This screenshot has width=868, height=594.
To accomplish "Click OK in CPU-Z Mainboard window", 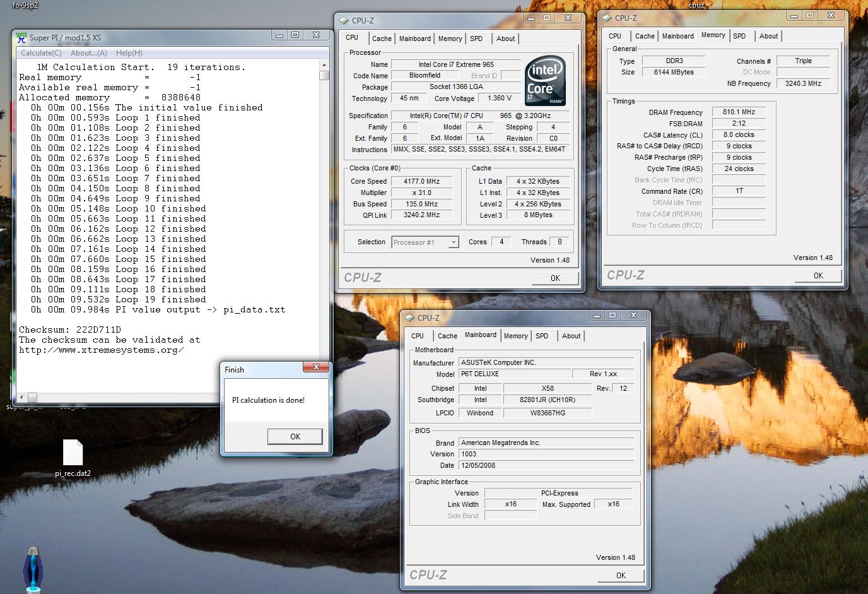I will click(x=621, y=575).
